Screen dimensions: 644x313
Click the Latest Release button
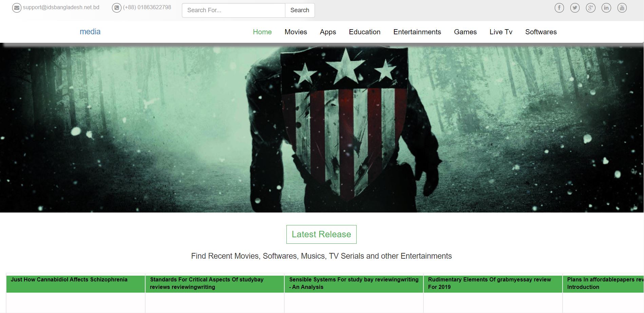(321, 234)
